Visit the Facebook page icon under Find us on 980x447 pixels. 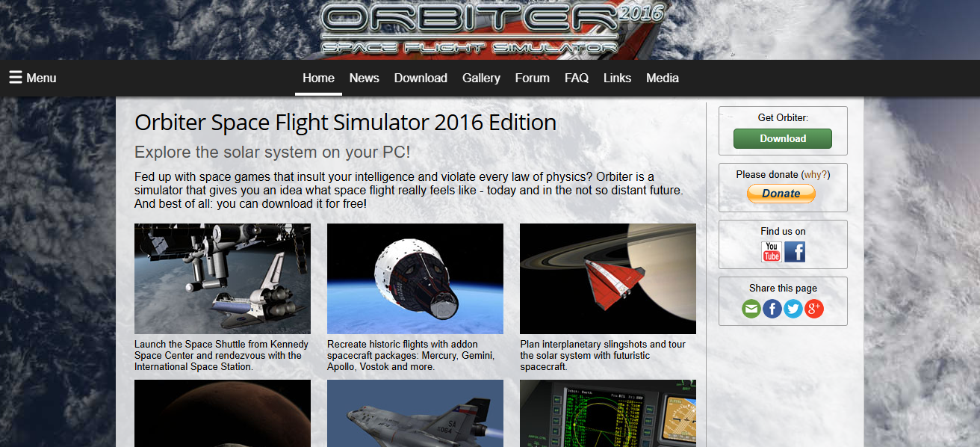pos(795,252)
